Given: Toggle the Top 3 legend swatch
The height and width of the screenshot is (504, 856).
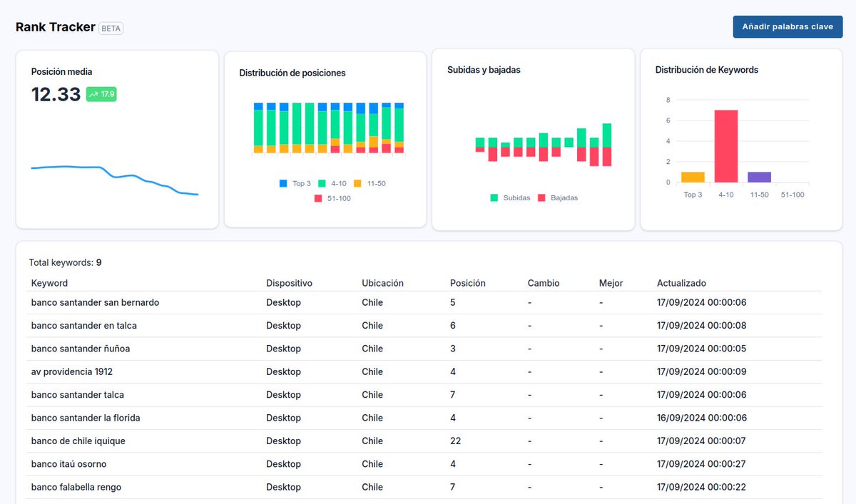Looking at the screenshot, I should click(x=283, y=184).
